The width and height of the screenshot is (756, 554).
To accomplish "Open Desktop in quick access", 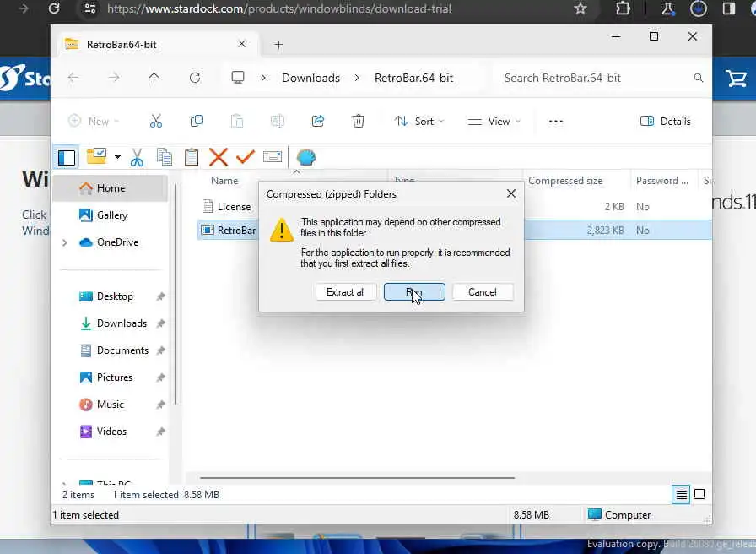I will [111, 296].
